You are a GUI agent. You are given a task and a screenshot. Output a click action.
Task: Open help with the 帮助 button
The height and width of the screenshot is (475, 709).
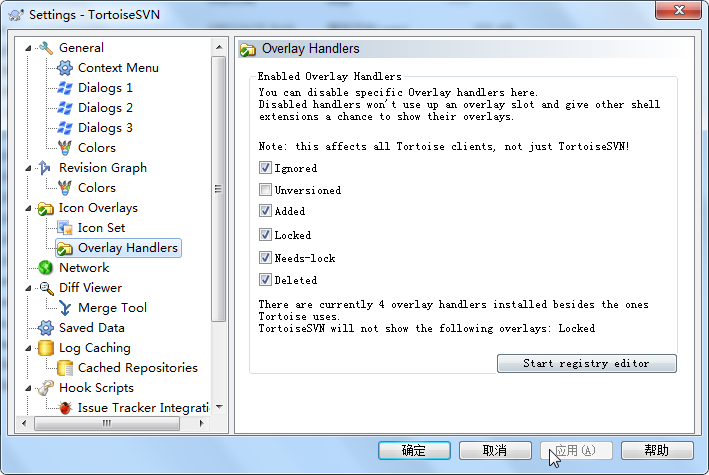point(657,450)
